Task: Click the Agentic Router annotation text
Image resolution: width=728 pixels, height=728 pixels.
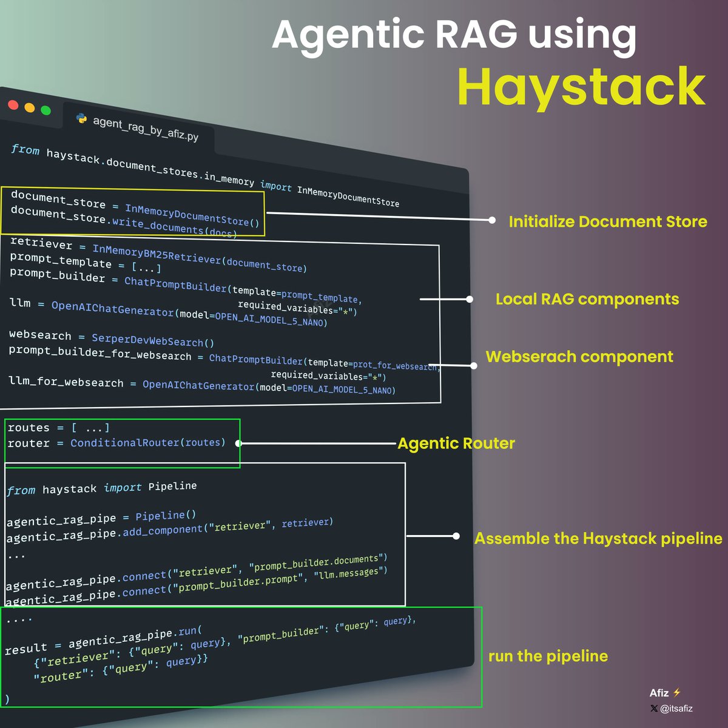Action: (456, 443)
